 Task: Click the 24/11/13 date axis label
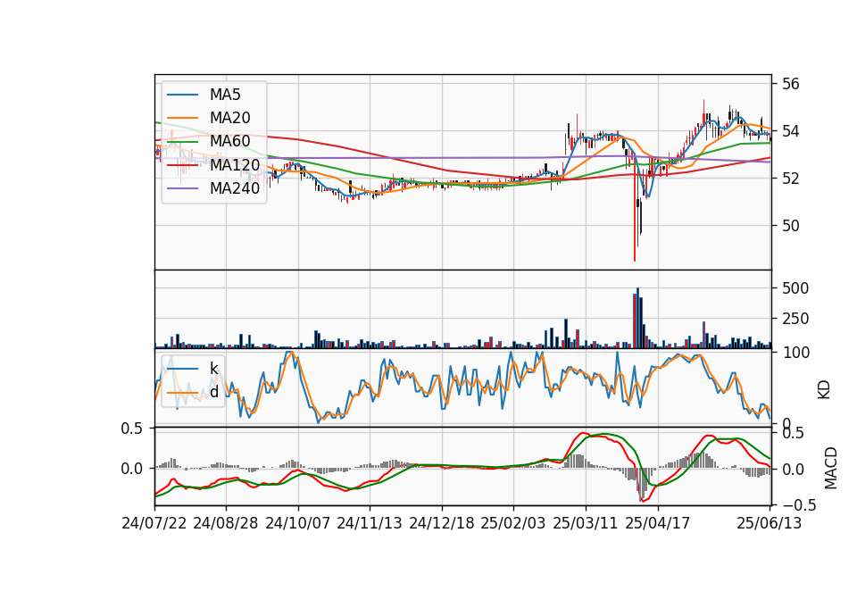pyautogui.click(x=370, y=523)
